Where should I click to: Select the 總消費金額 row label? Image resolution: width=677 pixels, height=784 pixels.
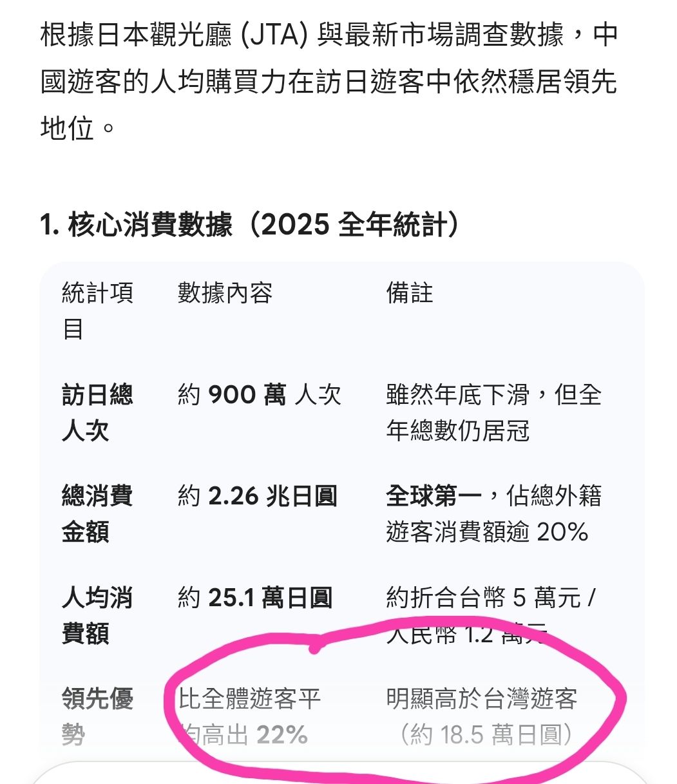[x=97, y=513]
